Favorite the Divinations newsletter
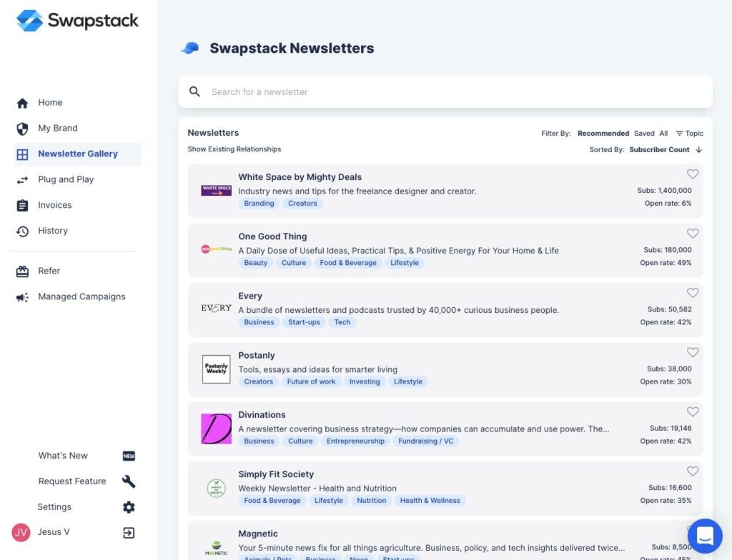 (693, 411)
